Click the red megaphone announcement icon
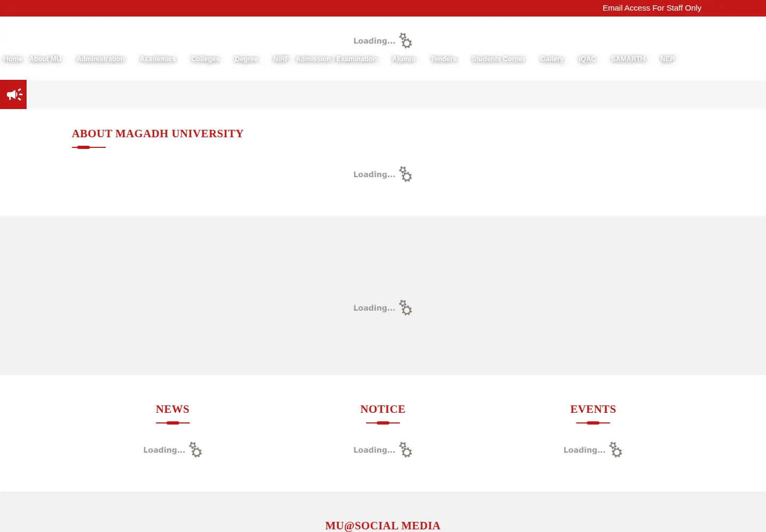 [13, 95]
